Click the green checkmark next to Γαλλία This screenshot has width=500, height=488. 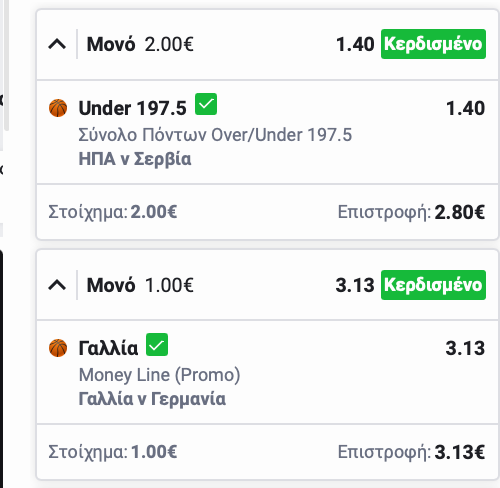pos(157,345)
